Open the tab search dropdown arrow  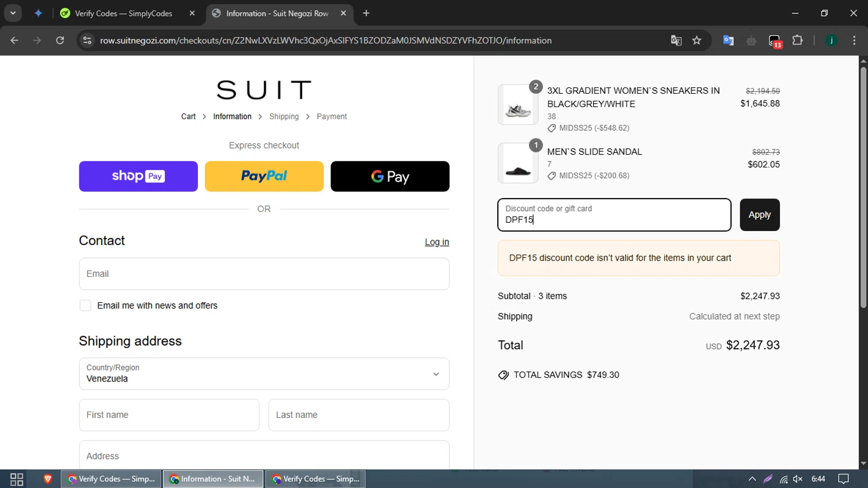pyautogui.click(x=13, y=13)
